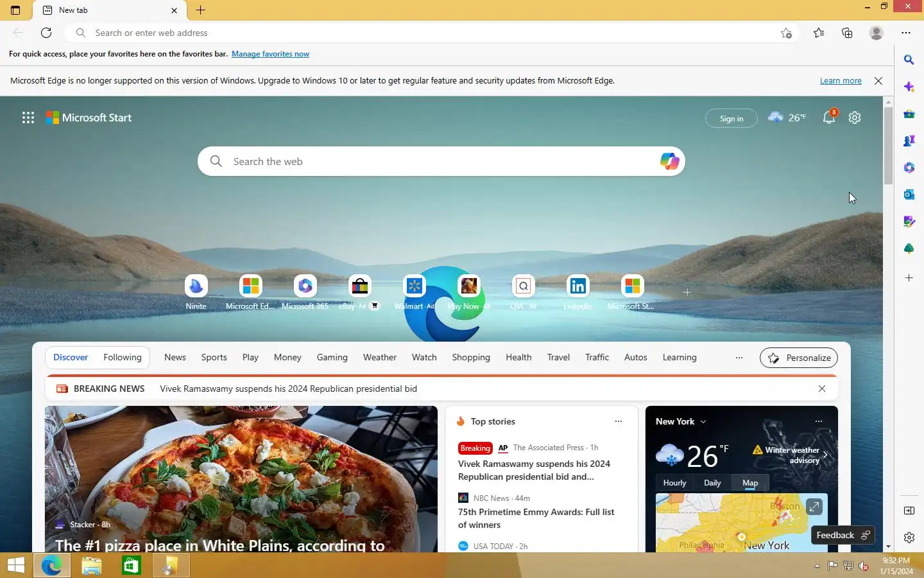Switch weather view to Daily

coord(712,483)
